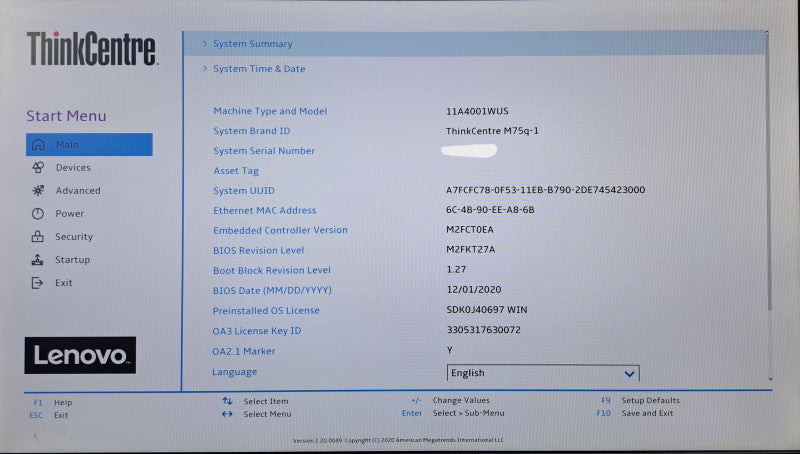
Task: Click the OA2.1 Marker value Y
Action: pyautogui.click(x=449, y=350)
